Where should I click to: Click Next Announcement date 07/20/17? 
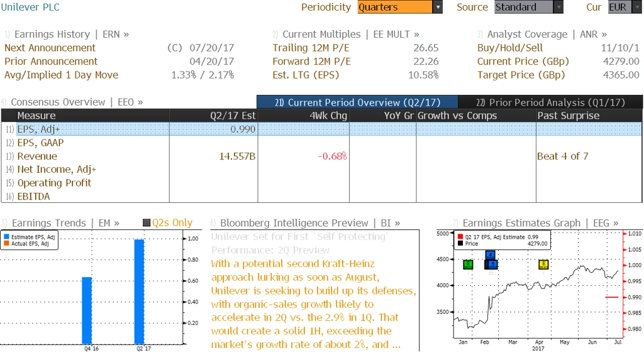(x=211, y=48)
